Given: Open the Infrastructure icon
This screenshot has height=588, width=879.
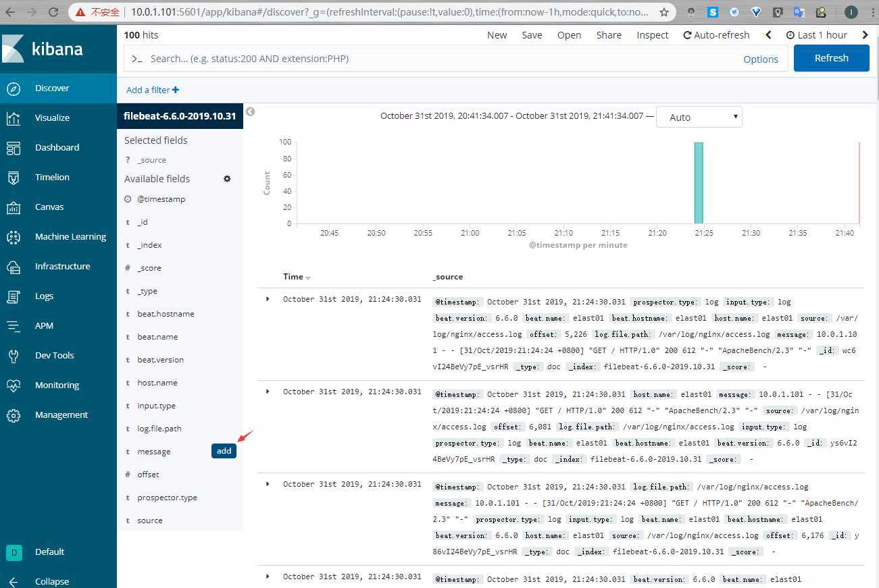Looking at the screenshot, I should tap(14, 267).
